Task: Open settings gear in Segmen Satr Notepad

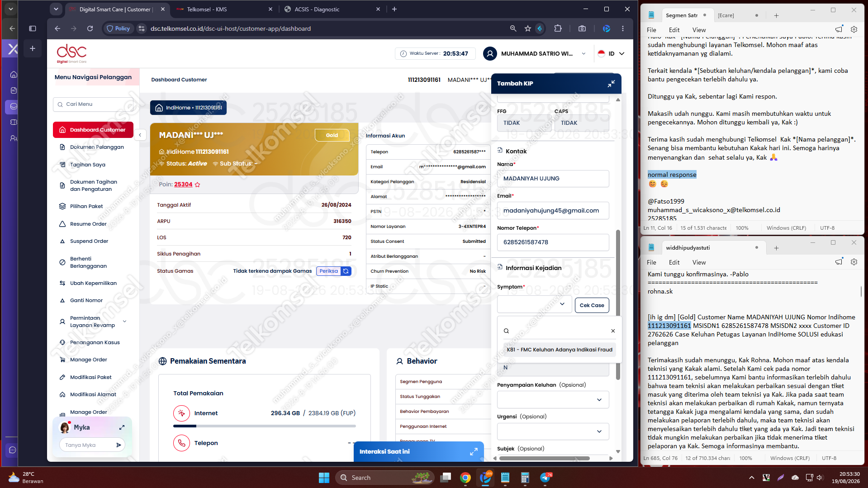Action: [x=854, y=29]
